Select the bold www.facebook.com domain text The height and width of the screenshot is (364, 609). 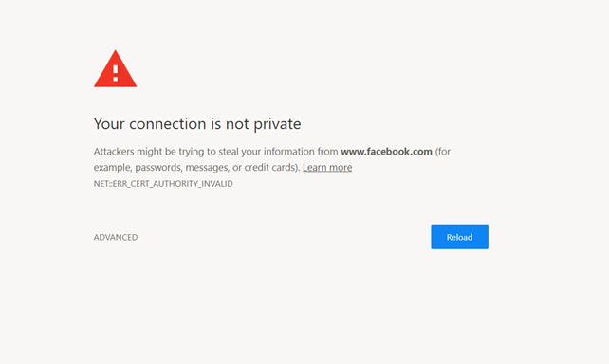coord(386,152)
